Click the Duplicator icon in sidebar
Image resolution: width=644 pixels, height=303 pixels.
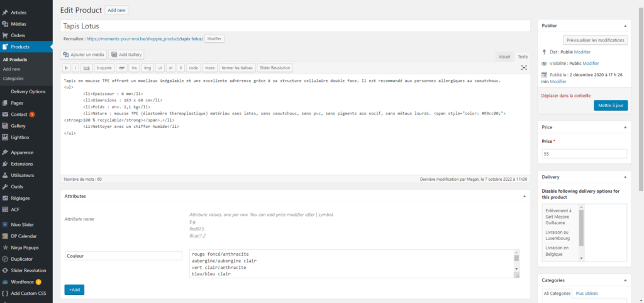5,259
